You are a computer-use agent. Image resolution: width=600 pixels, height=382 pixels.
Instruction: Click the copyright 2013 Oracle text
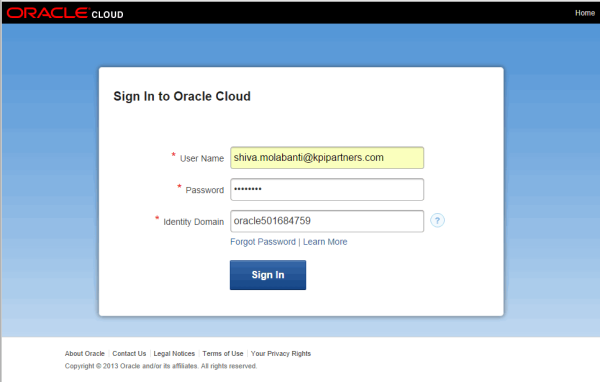[161, 366]
